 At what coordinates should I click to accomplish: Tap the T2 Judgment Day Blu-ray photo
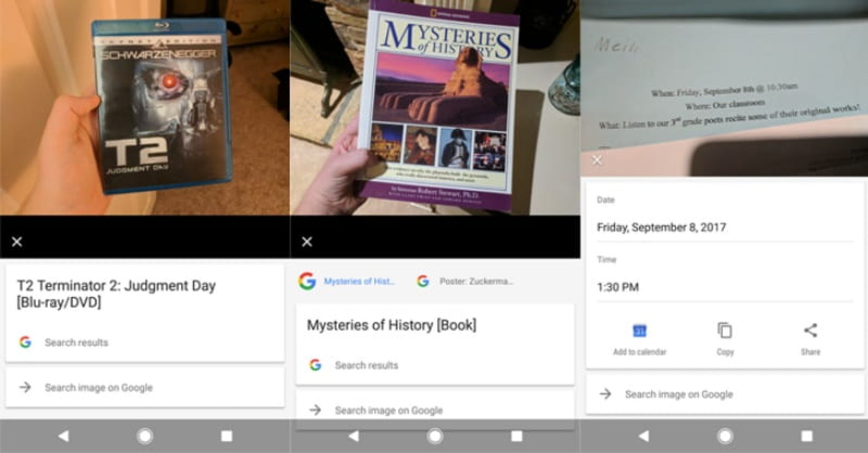162,106
